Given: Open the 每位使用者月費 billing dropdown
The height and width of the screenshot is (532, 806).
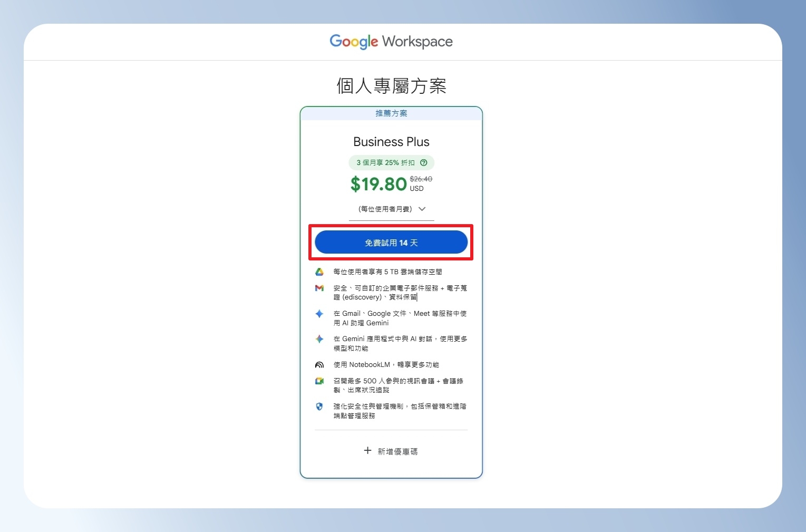Looking at the screenshot, I should pos(392,209).
